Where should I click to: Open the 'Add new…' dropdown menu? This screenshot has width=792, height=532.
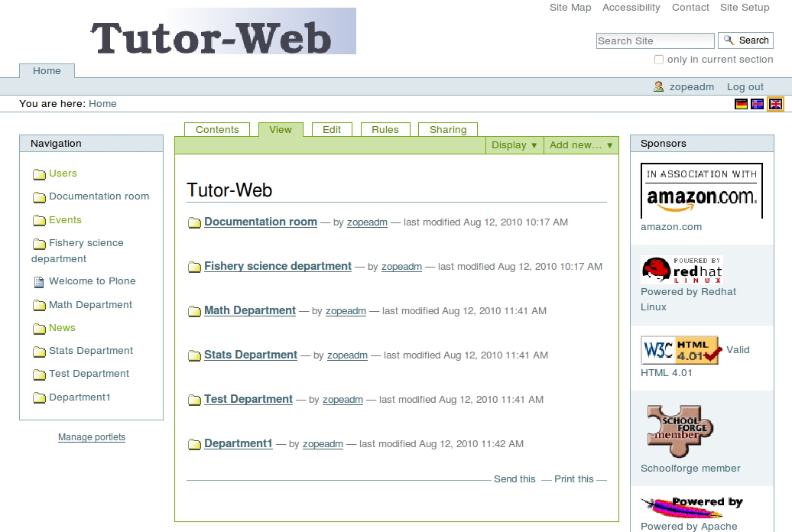(x=581, y=145)
